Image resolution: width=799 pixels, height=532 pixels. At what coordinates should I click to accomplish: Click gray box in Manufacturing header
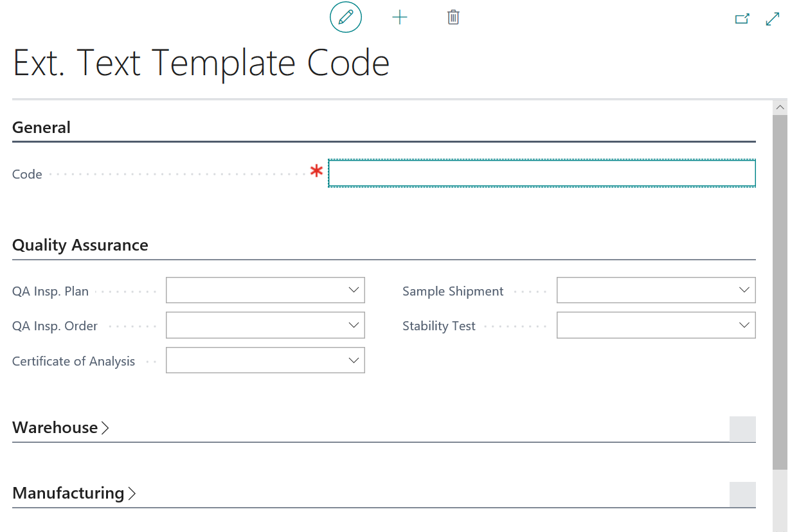pyautogui.click(x=742, y=495)
